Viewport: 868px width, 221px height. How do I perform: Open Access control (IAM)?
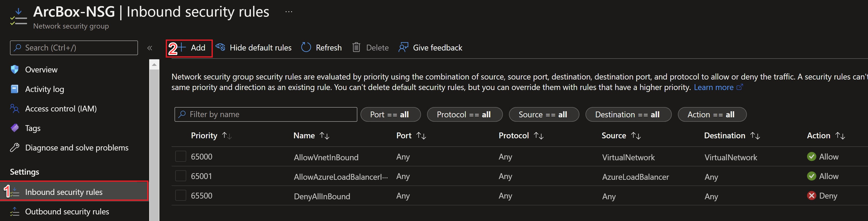(x=54, y=109)
